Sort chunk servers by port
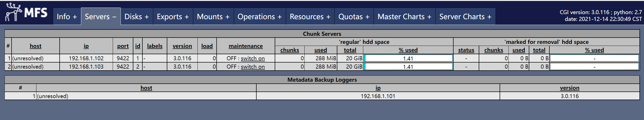 tap(123, 46)
